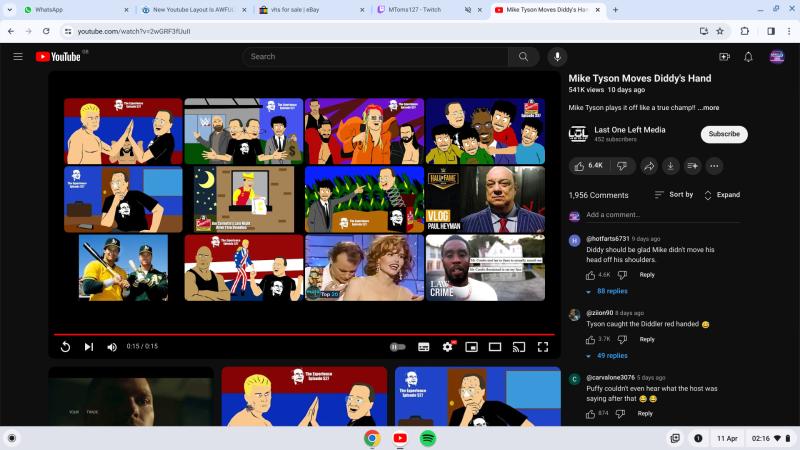Image resolution: width=800 pixels, height=450 pixels.
Task: Like the video with thumbs up
Action: point(589,165)
